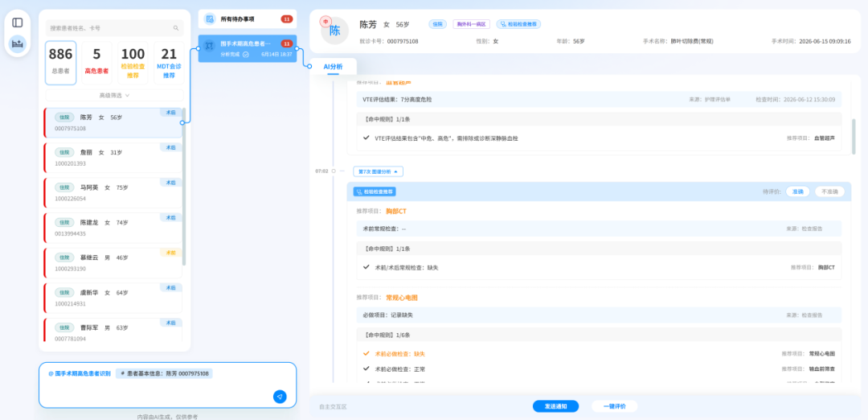Image resolution: width=868 pixels, height=420 pixels.
Task: Mark the recommendation as 不准确
Action: click(829, 191)
